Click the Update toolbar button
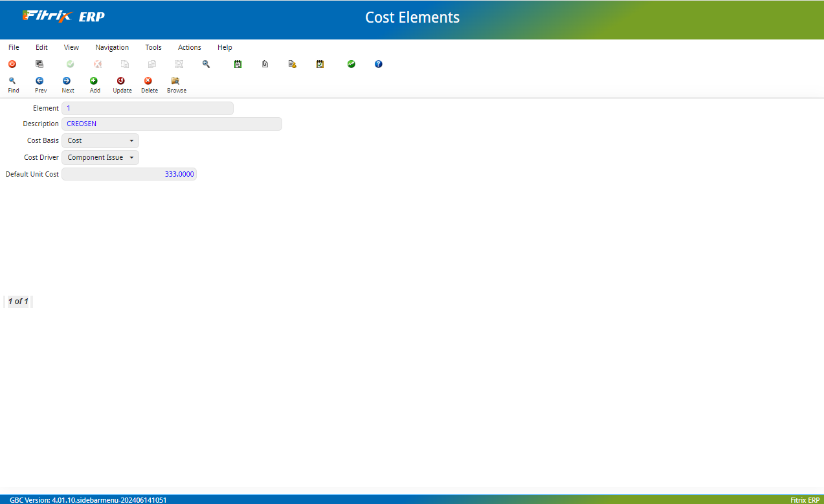The image size is (824, 504). coord(122,85)
